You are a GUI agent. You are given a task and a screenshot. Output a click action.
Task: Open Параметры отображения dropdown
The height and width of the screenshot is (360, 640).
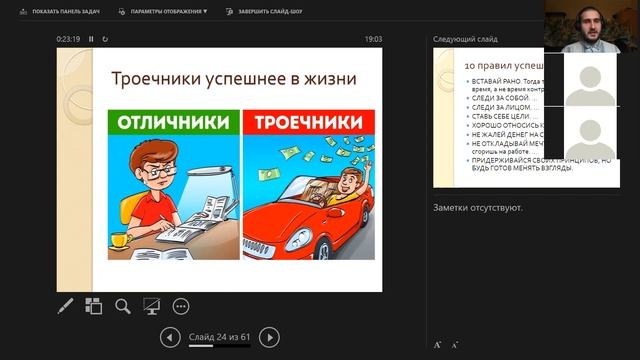point(162,11)
